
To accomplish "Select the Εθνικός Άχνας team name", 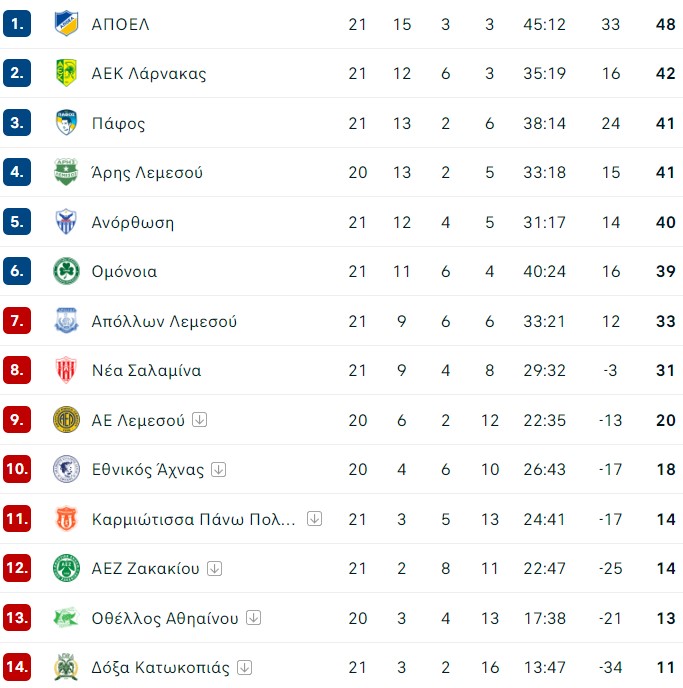I will [148, 469].
